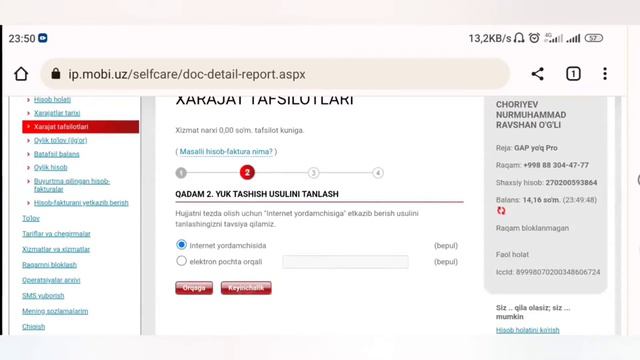Click Shaxsiy hisob number 270200593864
This screenshot has height=360, width=640.
click(571, 182)
